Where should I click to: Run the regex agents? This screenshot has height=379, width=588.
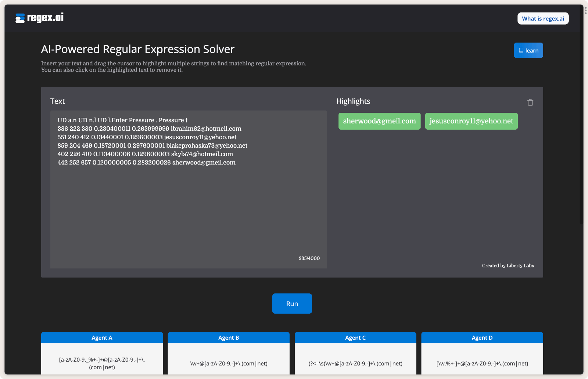[x=292, y=303]
